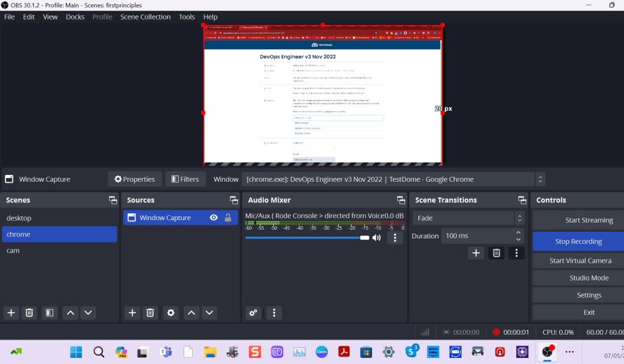The image size is (624, 364).
Task: Open Microsoft Teams from taskbar
Action: point(165,352)
